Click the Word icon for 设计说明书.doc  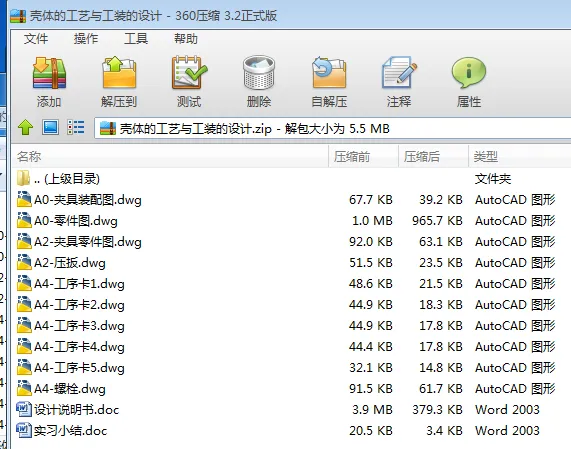click(24, 409)
